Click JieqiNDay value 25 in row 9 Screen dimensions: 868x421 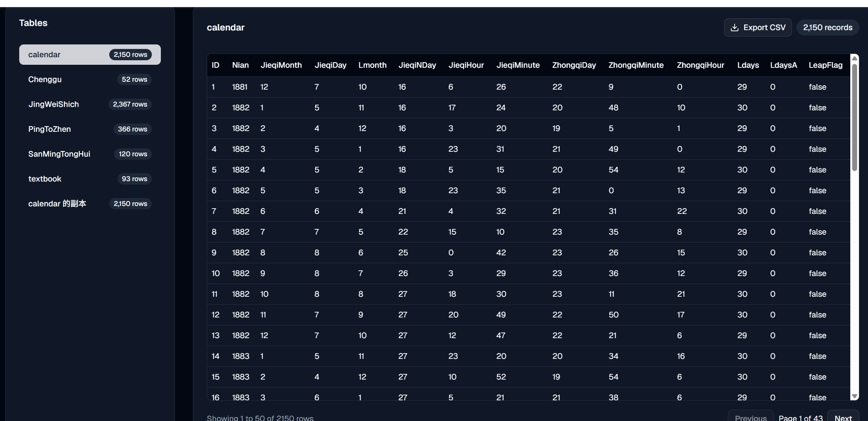(x=403, y=253)
